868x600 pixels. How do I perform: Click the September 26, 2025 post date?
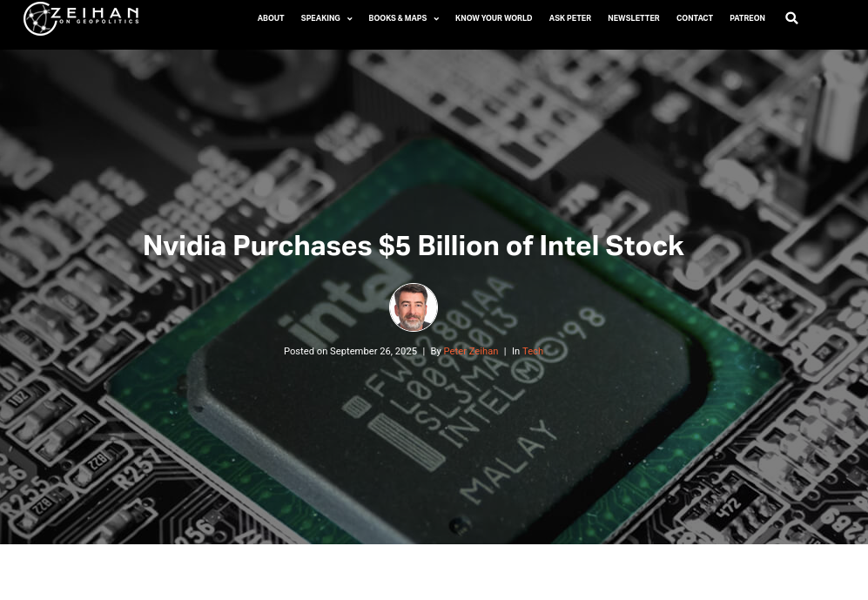(373, 351)
